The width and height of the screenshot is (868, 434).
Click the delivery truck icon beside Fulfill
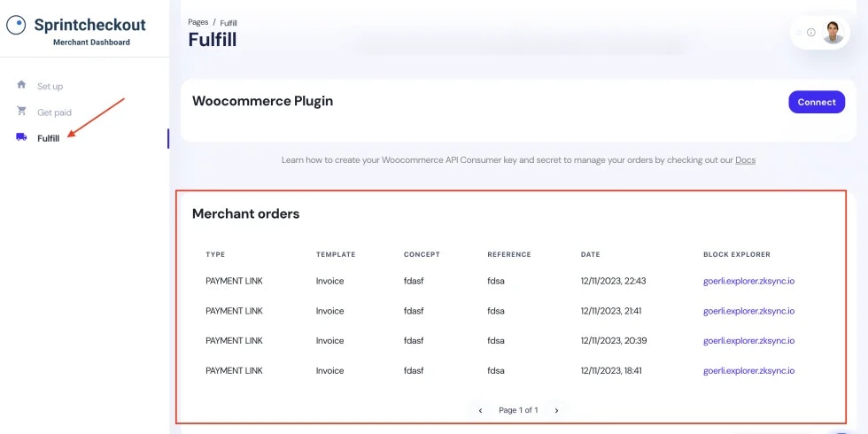point(21,136)
